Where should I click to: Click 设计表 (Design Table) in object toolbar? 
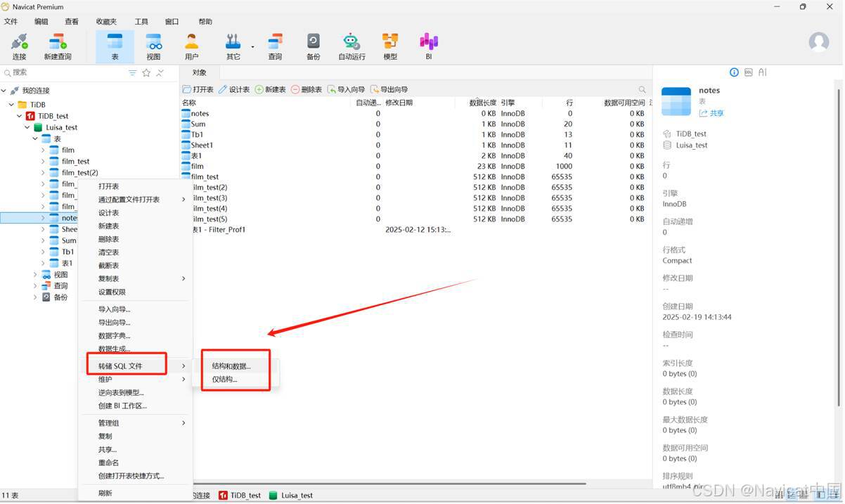click(x=234, y=89)
